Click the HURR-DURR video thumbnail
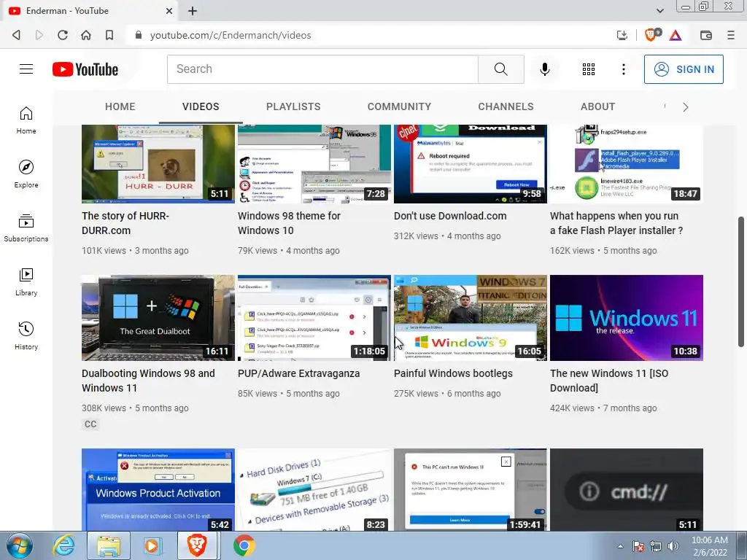 click(158, 164)
